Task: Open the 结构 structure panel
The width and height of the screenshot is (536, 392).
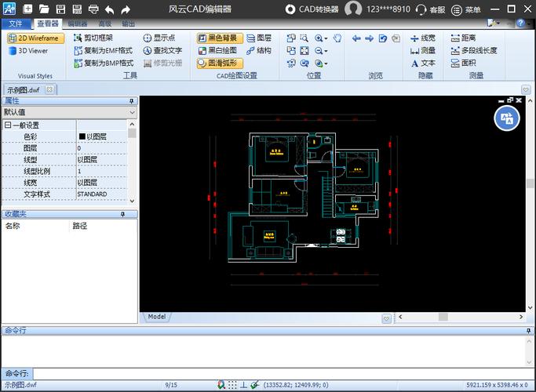Action: pos(258,50)
